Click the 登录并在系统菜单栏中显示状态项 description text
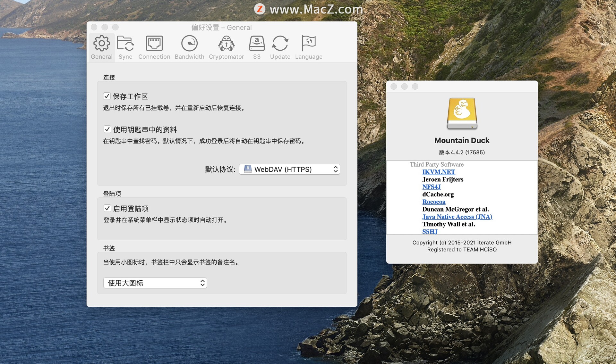This screenshot has width=616, height=364. point(166,220)
